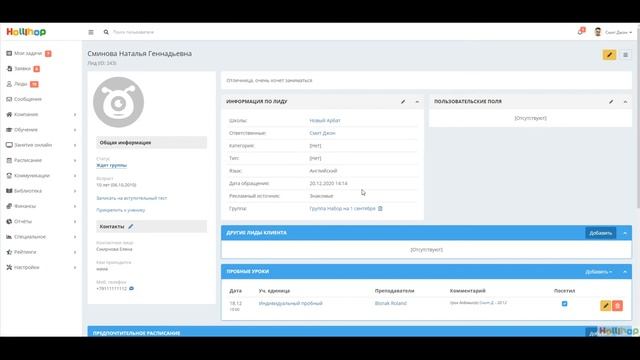Expand the Компания sidebar section
This screenshot has width=640, height=360.
[41, 115]
